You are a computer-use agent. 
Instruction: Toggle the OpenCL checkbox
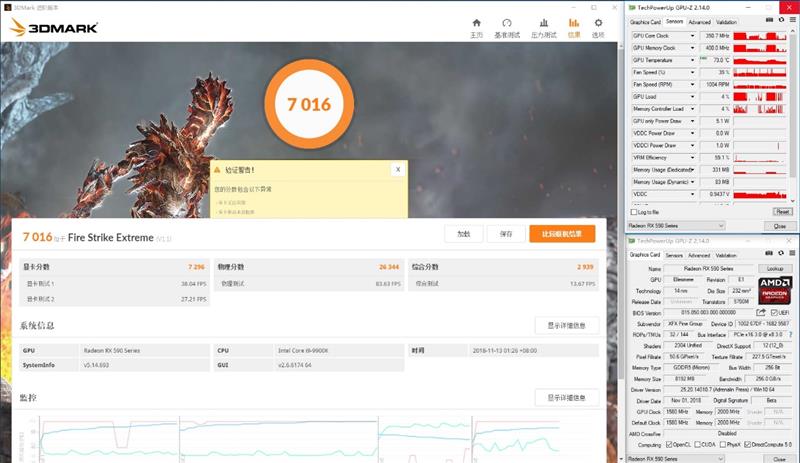pyautogui.click(x=669, y=445)
